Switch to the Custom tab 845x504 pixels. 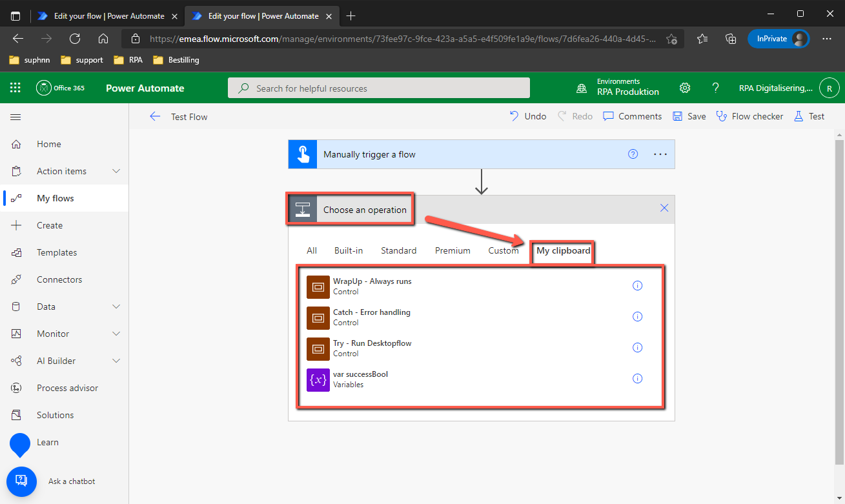pyautogui.click(x=504, y=250)
